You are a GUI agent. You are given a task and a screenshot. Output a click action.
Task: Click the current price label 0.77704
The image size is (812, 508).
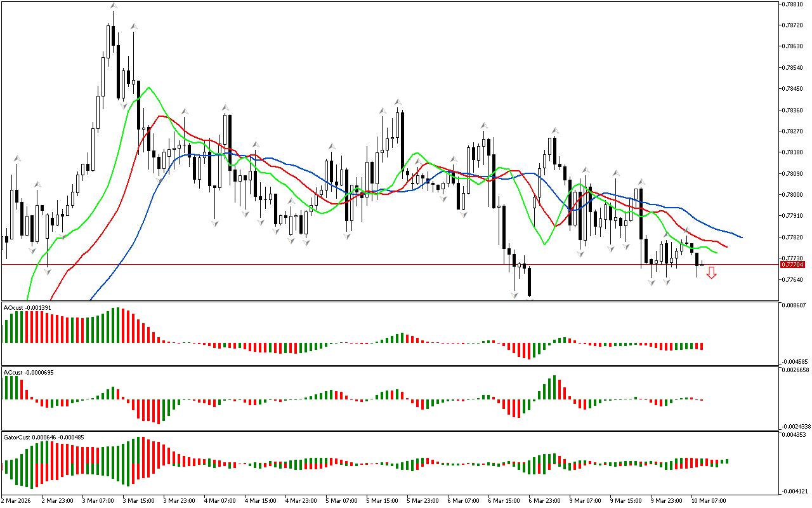coord(792,264)
